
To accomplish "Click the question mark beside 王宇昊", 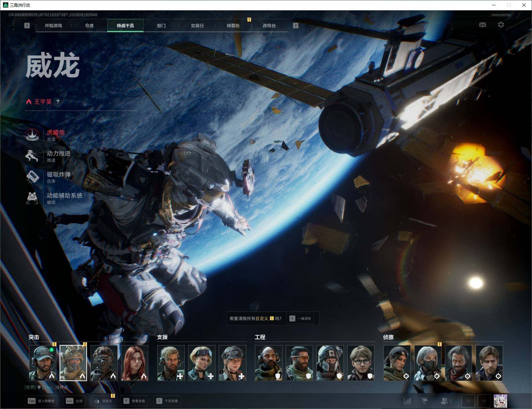I will click(58, 102).
